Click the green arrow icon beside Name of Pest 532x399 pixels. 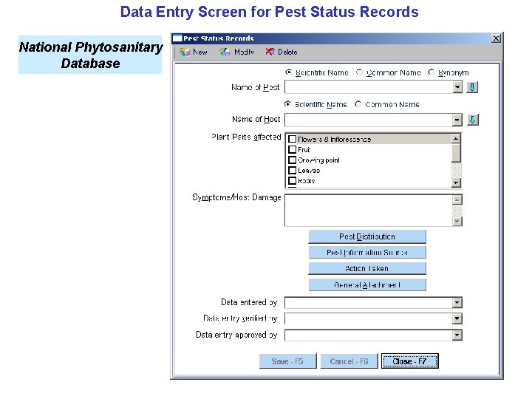click(472, 87)
